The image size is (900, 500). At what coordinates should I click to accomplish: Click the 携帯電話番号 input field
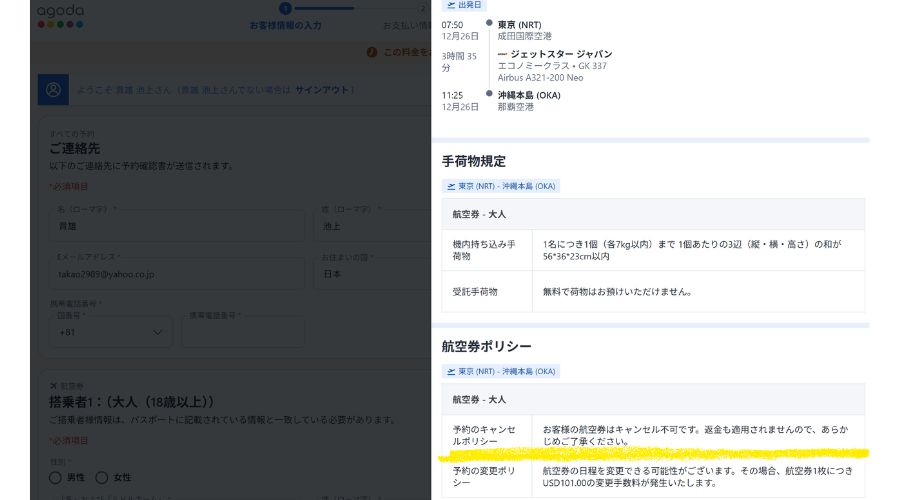point(243,332)
